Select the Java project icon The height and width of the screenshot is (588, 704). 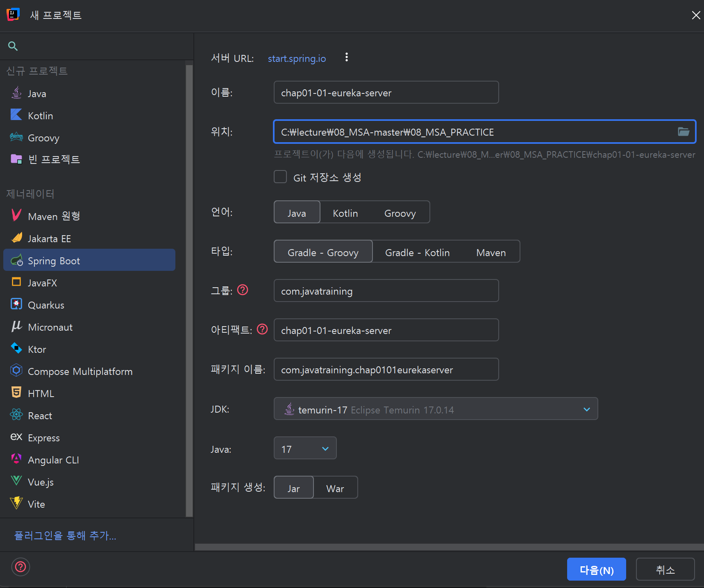tap(16, 93)
